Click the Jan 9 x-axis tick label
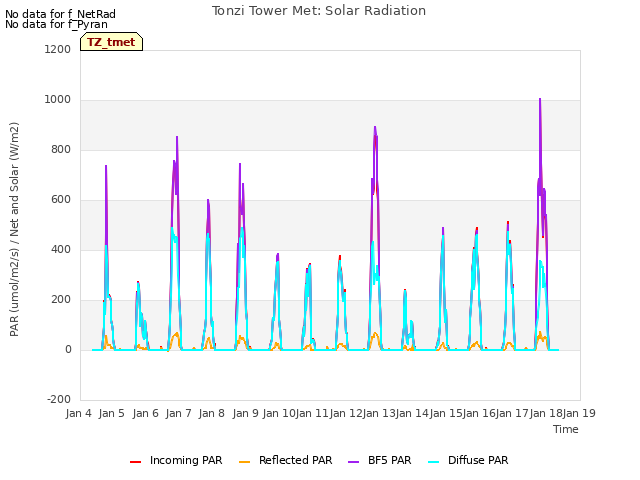Screen dimensions: 640x480 pos(245,413)
